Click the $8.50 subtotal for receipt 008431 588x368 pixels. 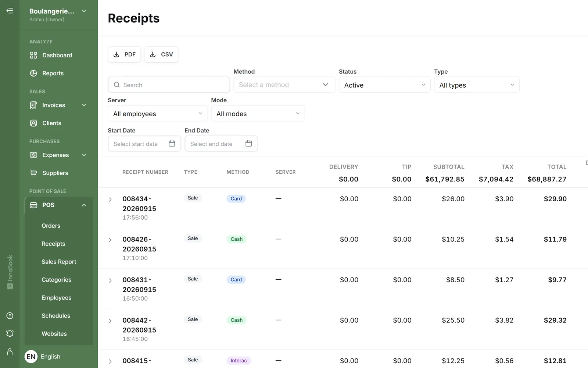click(455, 280)
